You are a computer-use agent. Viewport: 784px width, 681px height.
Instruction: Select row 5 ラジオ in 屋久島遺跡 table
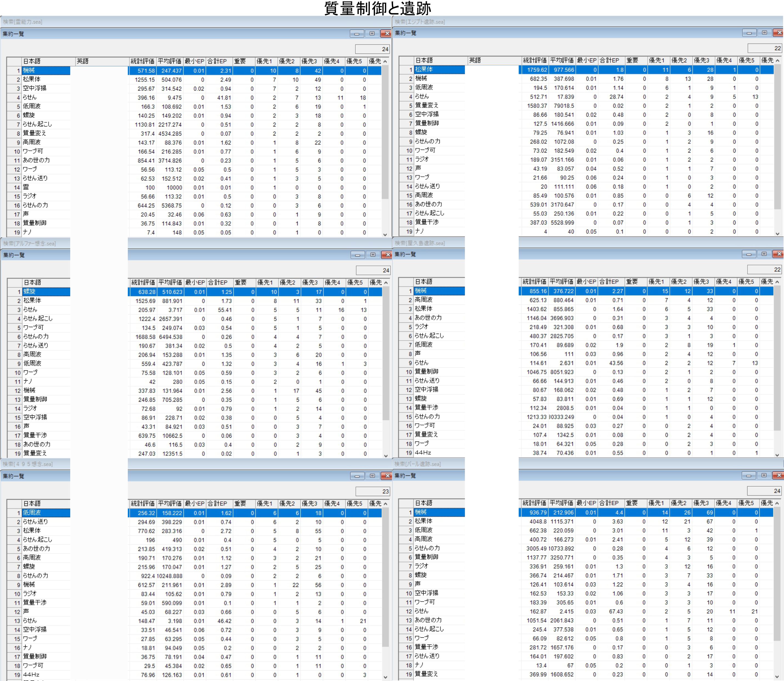click(421, 327)
